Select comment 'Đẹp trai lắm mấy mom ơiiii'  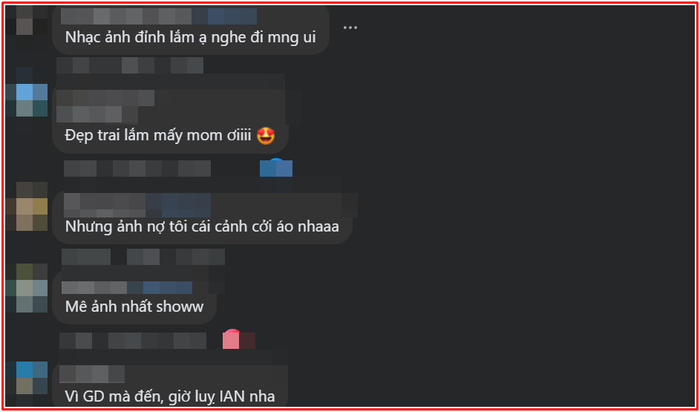click(170, 136)
